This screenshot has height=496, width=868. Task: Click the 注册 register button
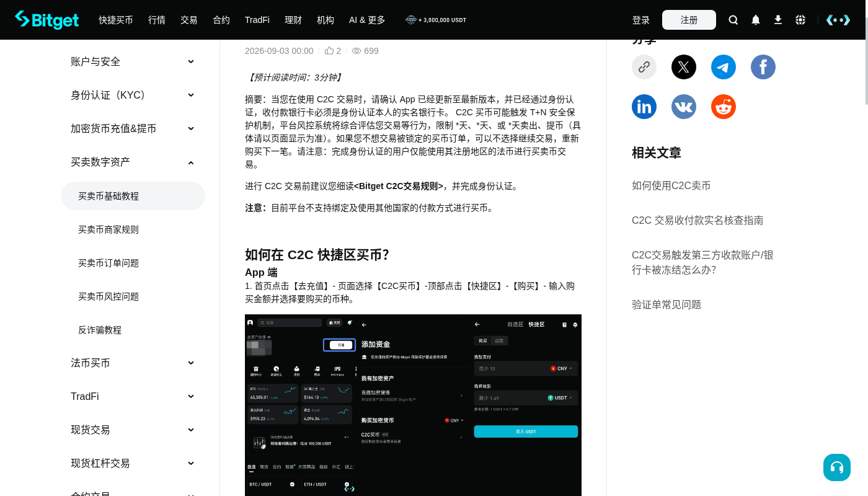point(689,20)
